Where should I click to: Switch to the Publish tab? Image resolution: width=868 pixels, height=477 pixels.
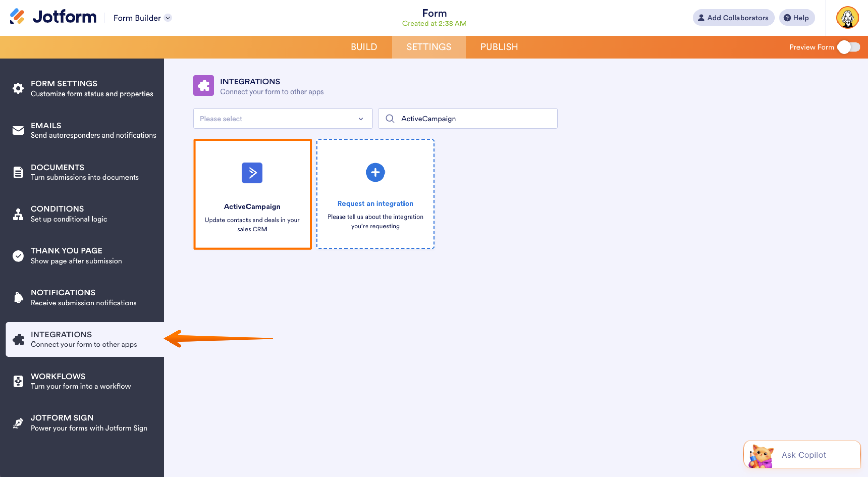pyautogui.click(x=499, y=47)
